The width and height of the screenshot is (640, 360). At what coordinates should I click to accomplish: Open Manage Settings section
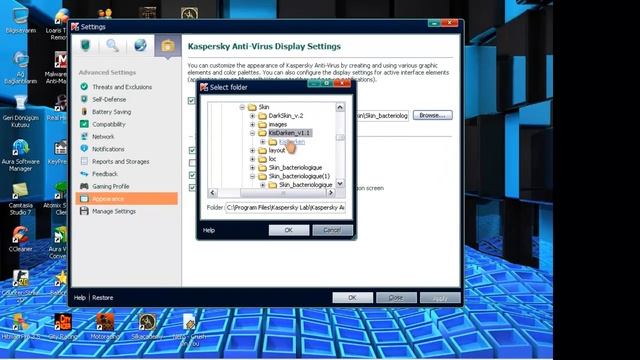[x=113, y=211]
